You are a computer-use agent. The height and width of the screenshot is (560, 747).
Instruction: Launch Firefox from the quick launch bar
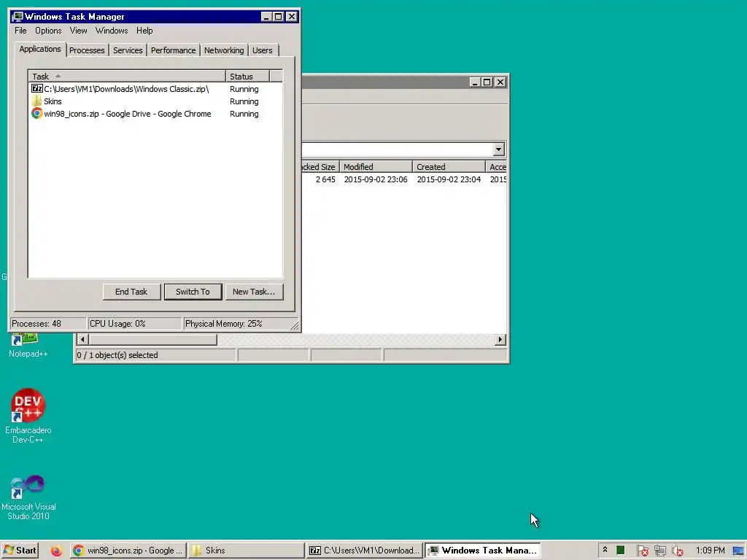click(x=56, y=551)
